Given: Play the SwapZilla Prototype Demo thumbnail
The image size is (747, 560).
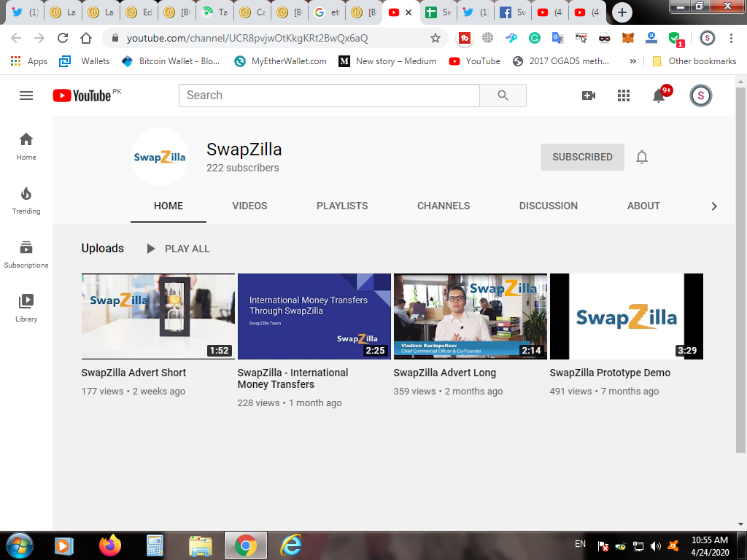Looking at the screenshot, I should pos(627,316).
